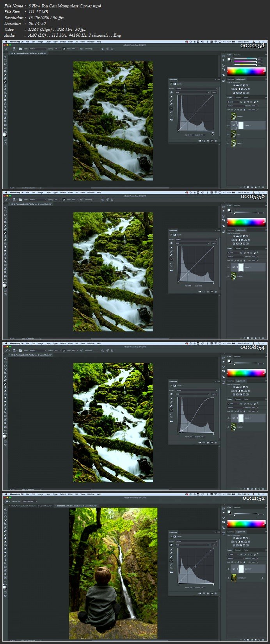Click color spectrum ramp in 00:05:56 frame
The width and height of the screenshot is (270, 644).
(246, 222)
